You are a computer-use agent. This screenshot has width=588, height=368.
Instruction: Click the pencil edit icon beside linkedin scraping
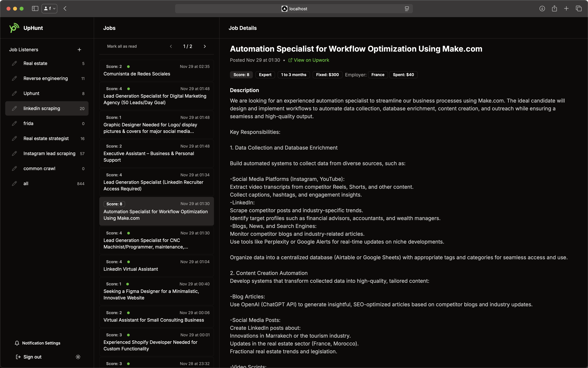14,108
